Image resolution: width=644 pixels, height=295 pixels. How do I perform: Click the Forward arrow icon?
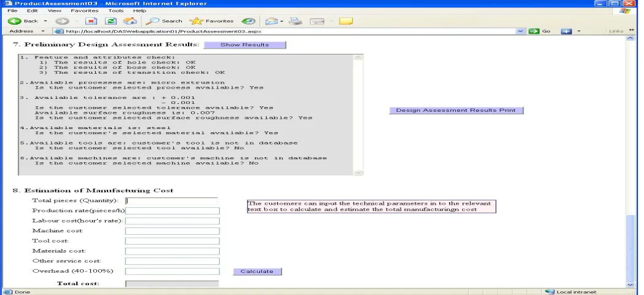[x=61, y=21]
